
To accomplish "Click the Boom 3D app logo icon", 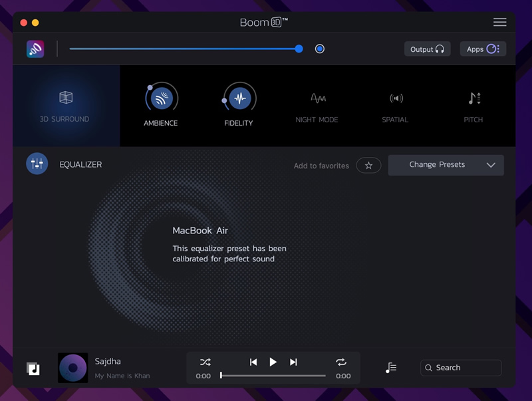I will 35,49.
